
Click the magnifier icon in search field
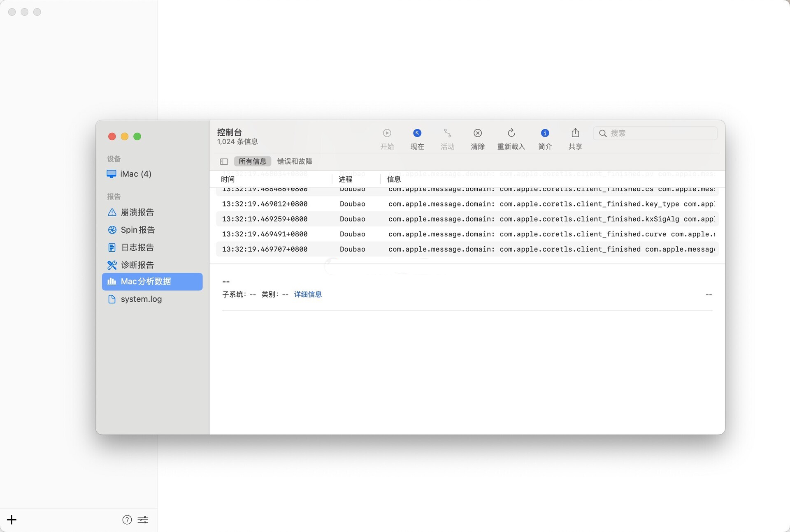click(x=603, y=133)
